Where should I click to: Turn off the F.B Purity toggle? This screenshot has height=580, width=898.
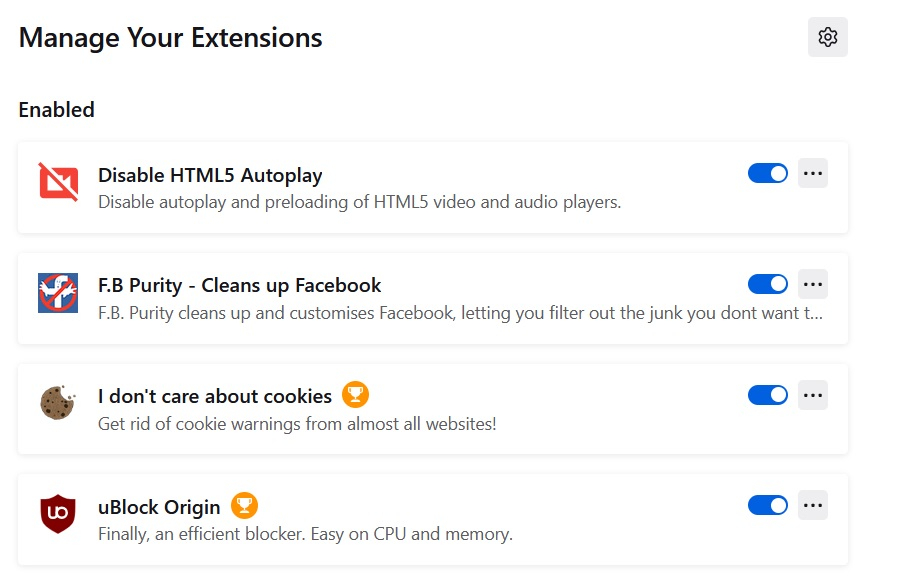(x=767, y=284)
